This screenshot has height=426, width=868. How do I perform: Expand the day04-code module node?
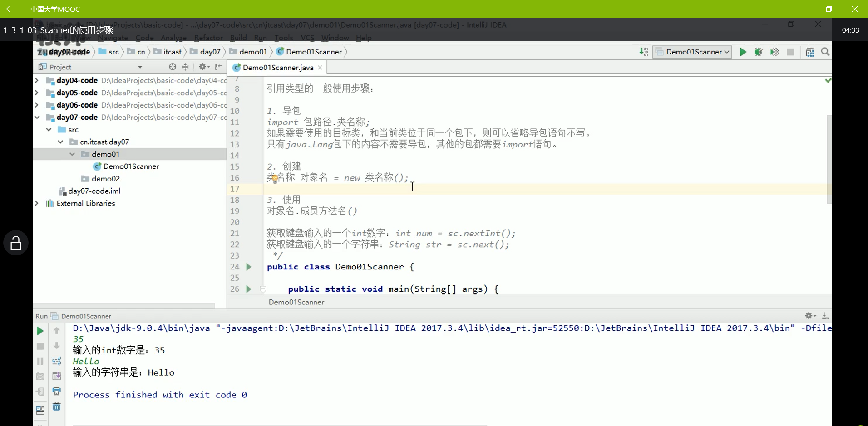coord(37,80)
